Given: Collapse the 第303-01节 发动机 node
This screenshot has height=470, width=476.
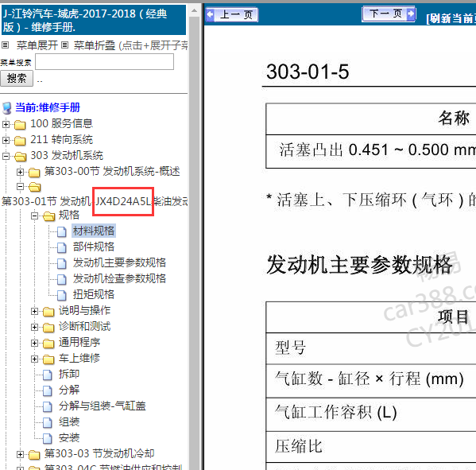Looking at the screenshot, I should 20,187.
